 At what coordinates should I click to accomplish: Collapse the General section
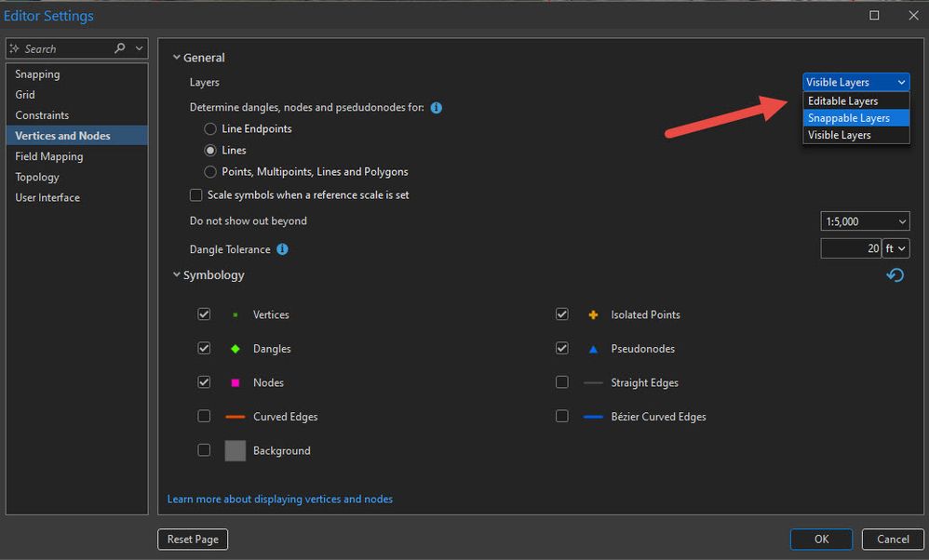click(x=177, y=58)
